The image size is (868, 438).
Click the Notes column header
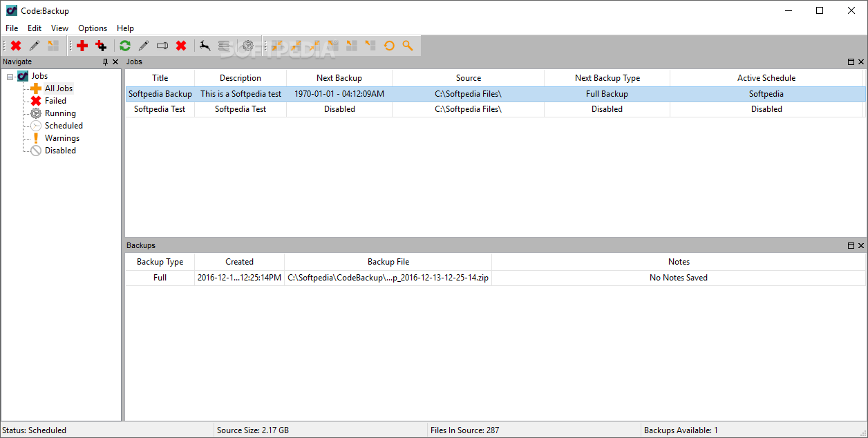point(679,262)
